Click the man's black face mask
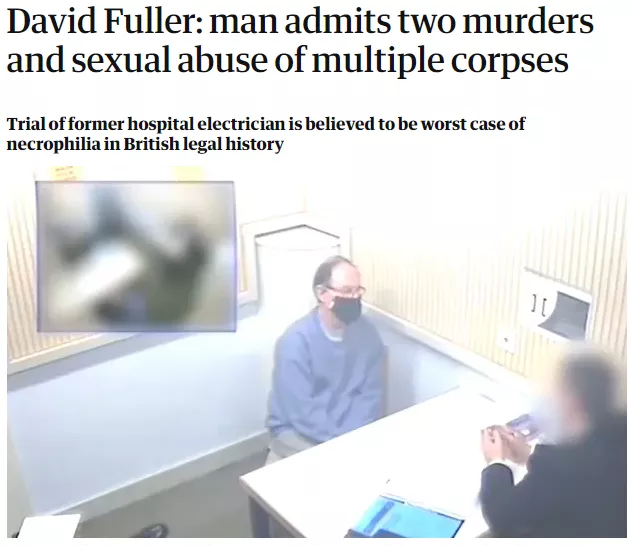 [347, 309]
